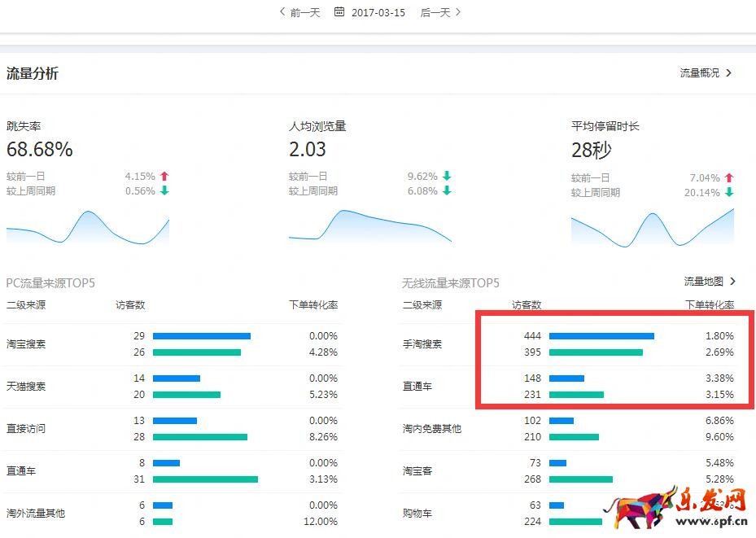
Task: Click the green down arrow beside 9.62%
Action: [447, 177]
